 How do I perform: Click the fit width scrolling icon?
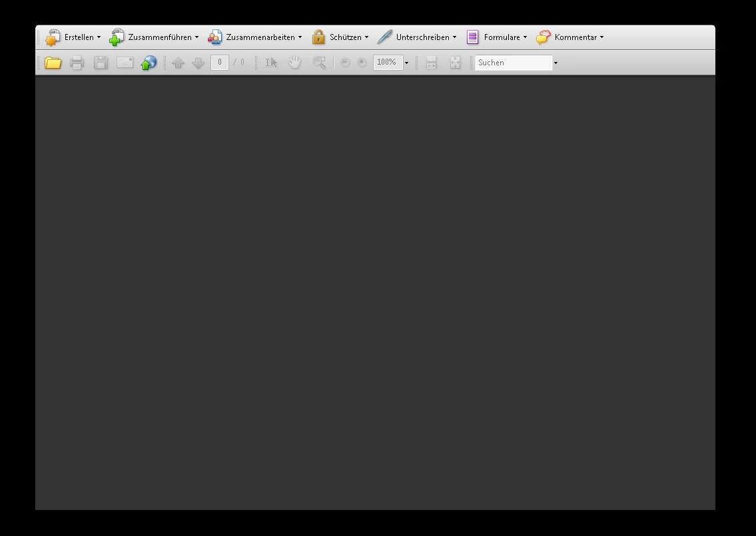[x=431, y=62]
